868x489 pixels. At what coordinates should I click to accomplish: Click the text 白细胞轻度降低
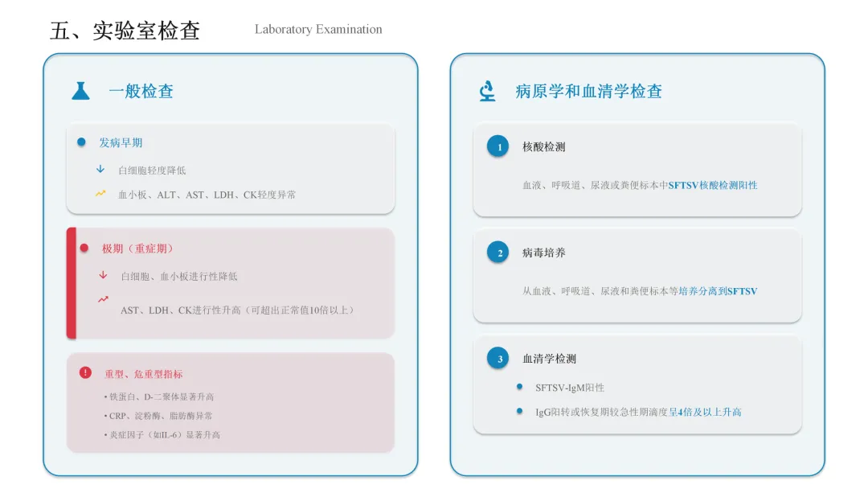152,170
